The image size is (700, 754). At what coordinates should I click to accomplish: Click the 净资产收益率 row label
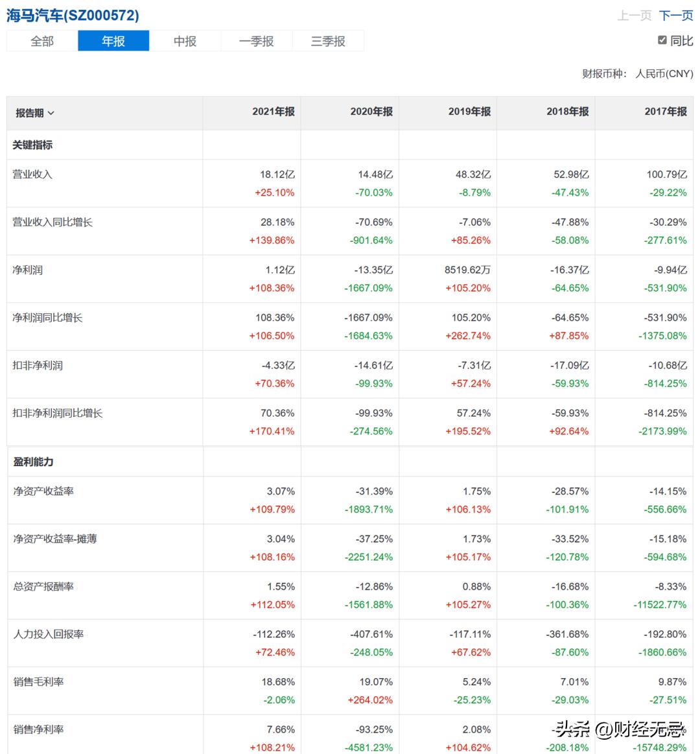44,491
